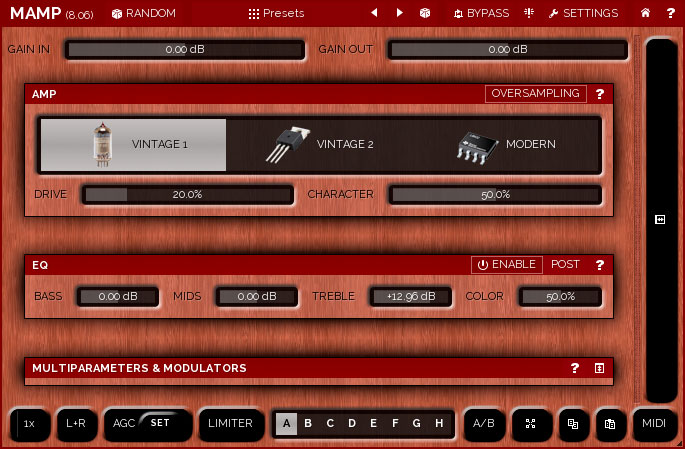Open Multiparameters & Modulators help
This screenshot has width=685, height=449.
tap(575, 368)
